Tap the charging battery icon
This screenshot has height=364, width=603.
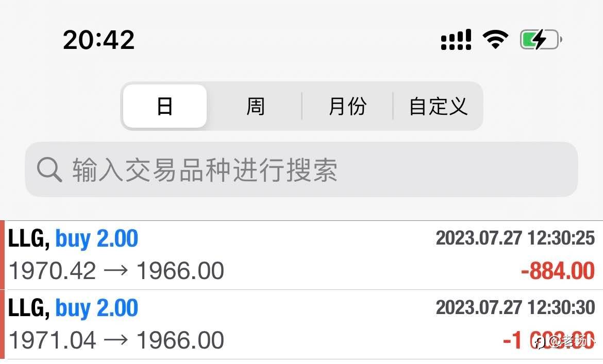click(541, 39)
